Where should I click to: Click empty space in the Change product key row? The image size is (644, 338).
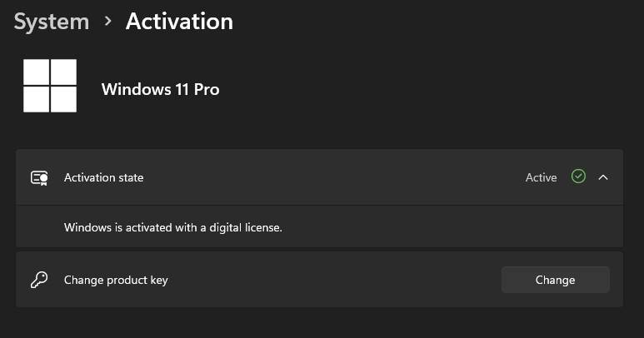click(333, 280)
